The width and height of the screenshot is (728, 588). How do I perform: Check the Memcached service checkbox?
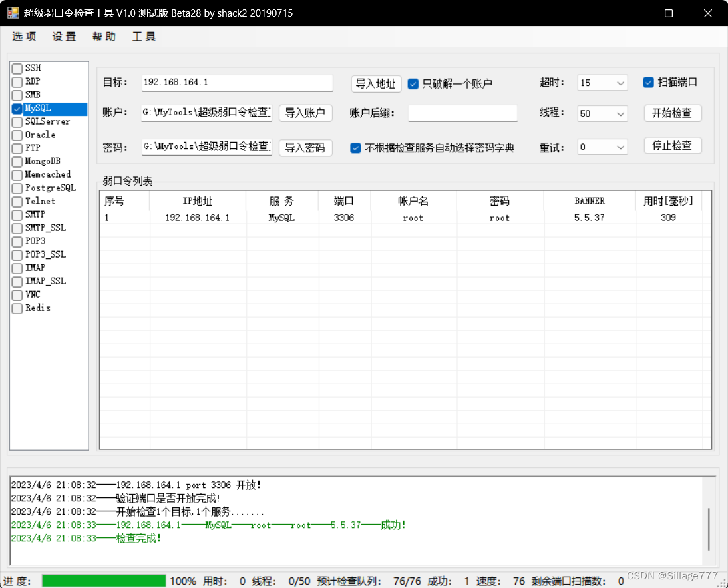pos(17,175)
